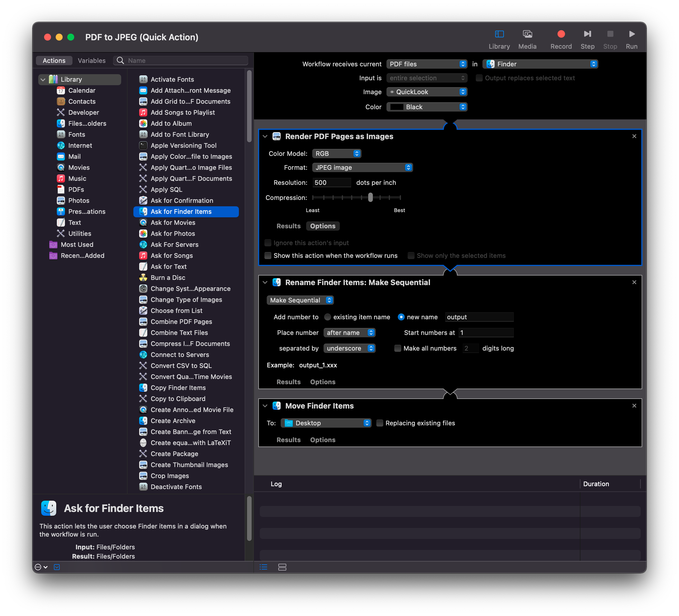The image size is (679, 616).
Task: Select new name radio button
Action: (x=401, y=317)
